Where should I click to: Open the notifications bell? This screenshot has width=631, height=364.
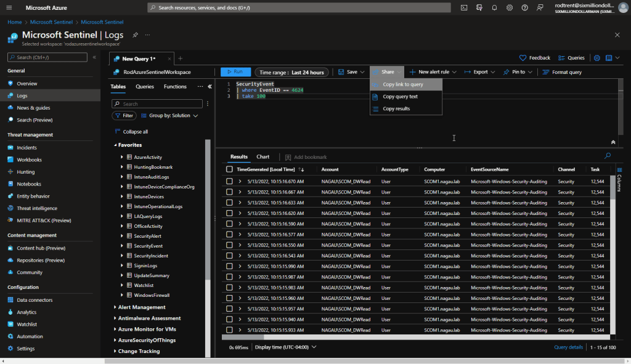click(x=494, y=7)
